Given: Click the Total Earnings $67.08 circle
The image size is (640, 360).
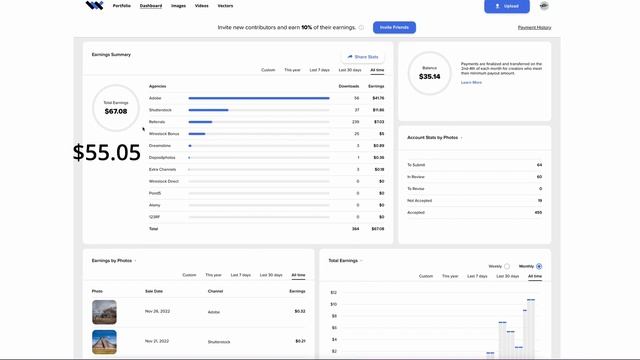Looking at the screenshot, I should (116, 108).
